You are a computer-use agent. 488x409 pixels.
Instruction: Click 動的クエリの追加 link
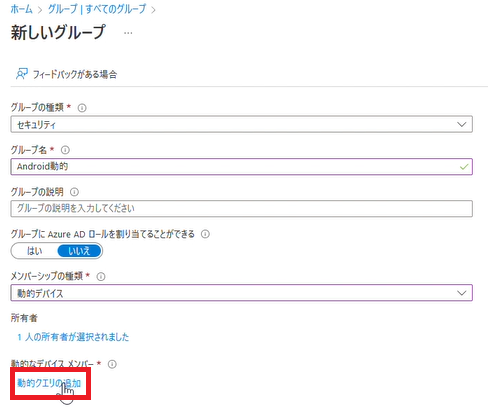coord(49,383)
